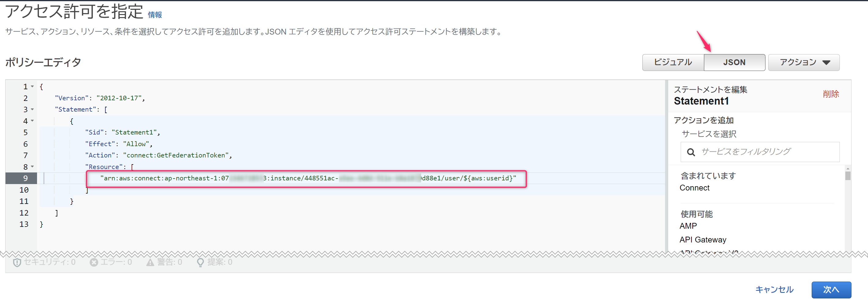Select the Connect service entry

click(694, 188)
